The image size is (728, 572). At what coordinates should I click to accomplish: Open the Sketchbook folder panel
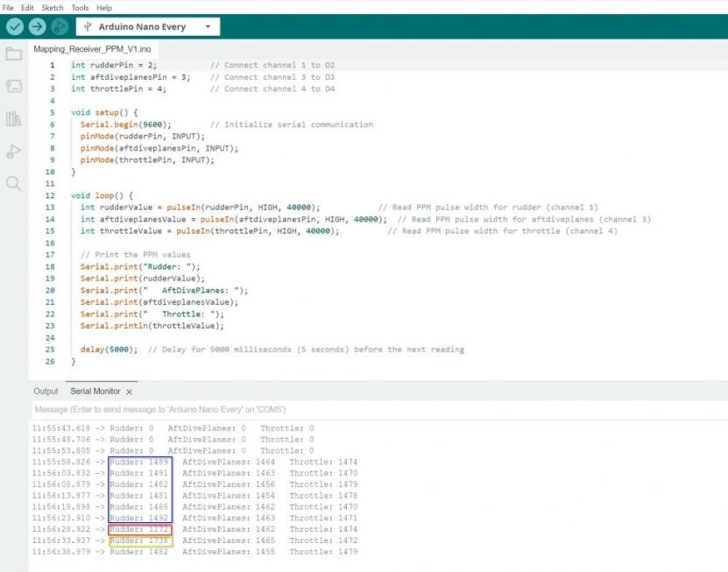coord(13,54)
